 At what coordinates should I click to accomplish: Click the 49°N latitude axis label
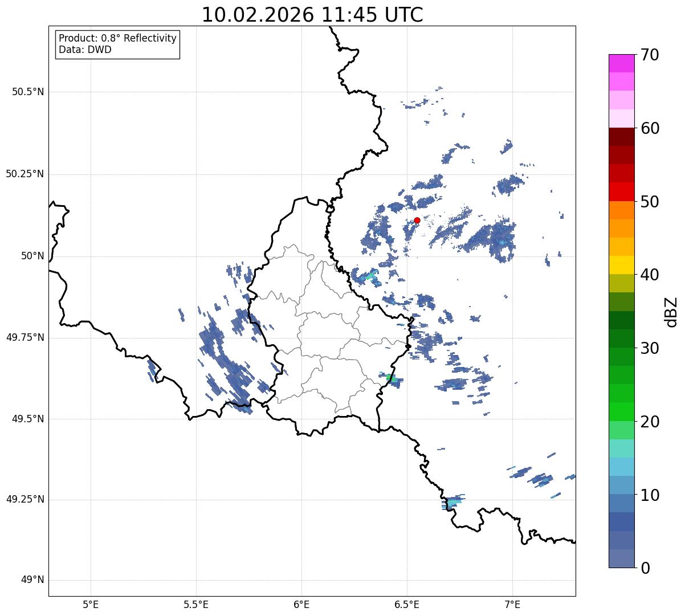coord(32,580)
